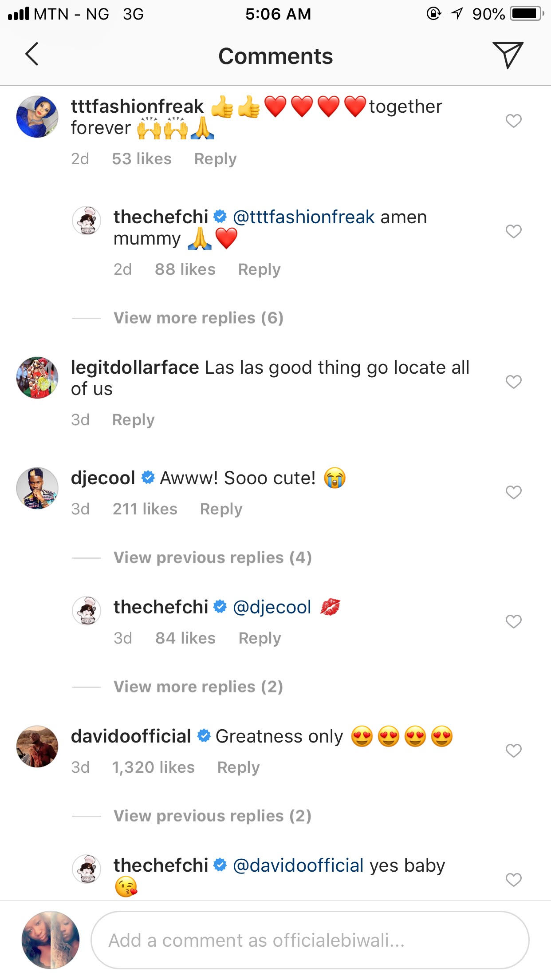Like the djecool Awww Sooo cute comment
551x980 pixels.
(x=513, y=492)
